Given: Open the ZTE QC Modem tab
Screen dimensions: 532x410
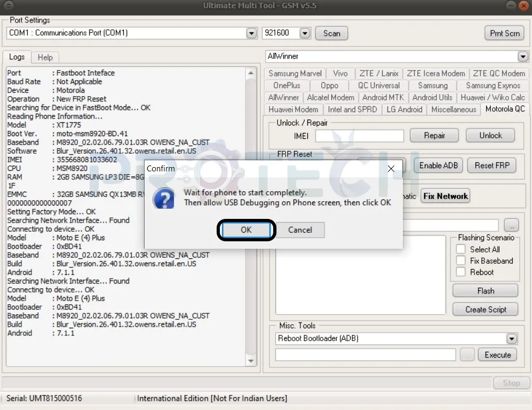Looking at the screenshot, I should click(499, 74).
